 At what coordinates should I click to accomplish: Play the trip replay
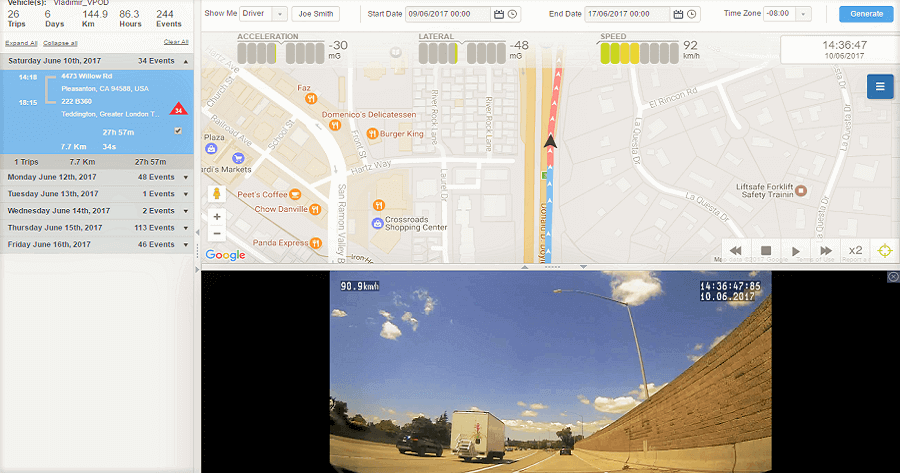tap(796, 251)
